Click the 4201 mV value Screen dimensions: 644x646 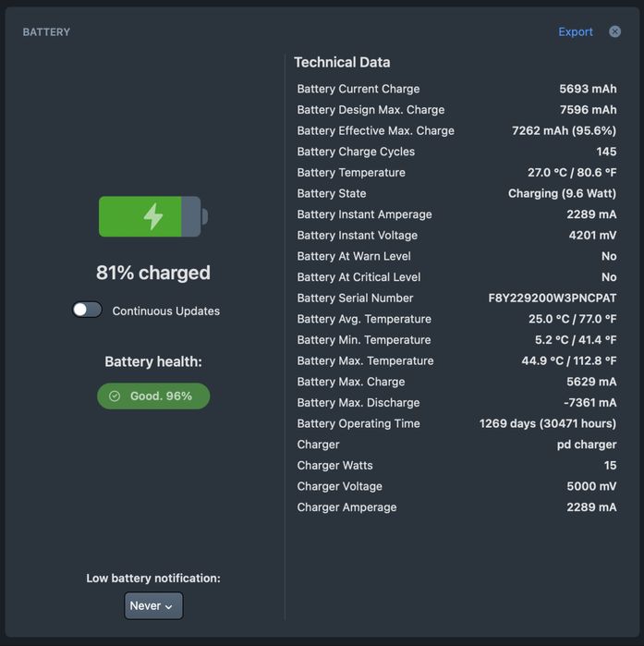592,236
